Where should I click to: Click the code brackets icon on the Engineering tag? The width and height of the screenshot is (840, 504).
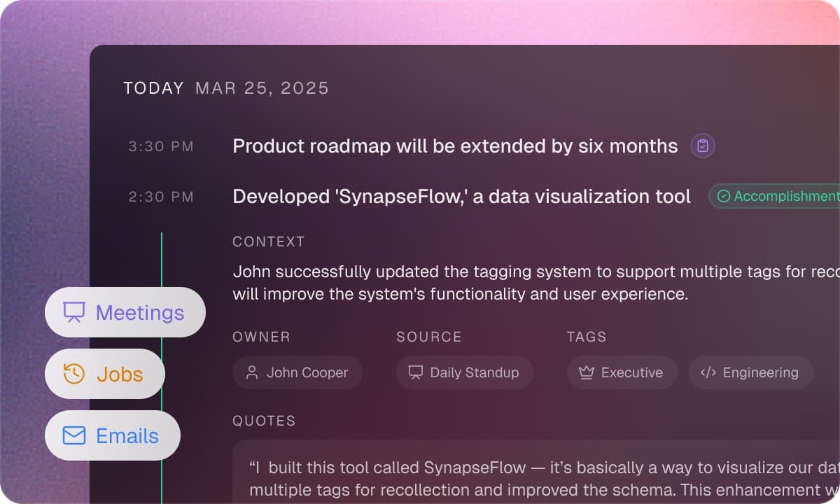(x=708, y=372)
